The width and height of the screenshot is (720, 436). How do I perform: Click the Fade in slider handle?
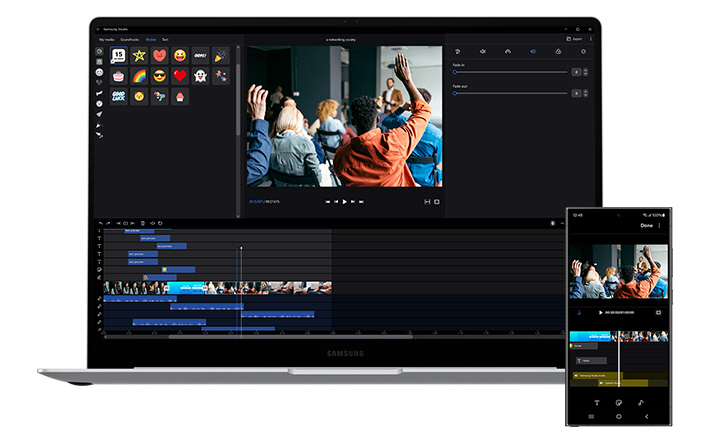click(x=455, y=72)
